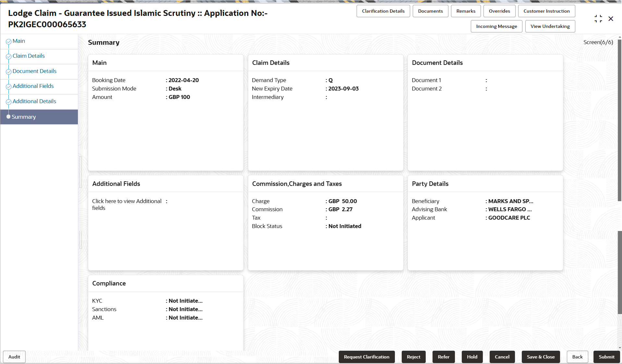Click Commission,Charges and Taxes card title
622x364 pixels.
[297, 184]
